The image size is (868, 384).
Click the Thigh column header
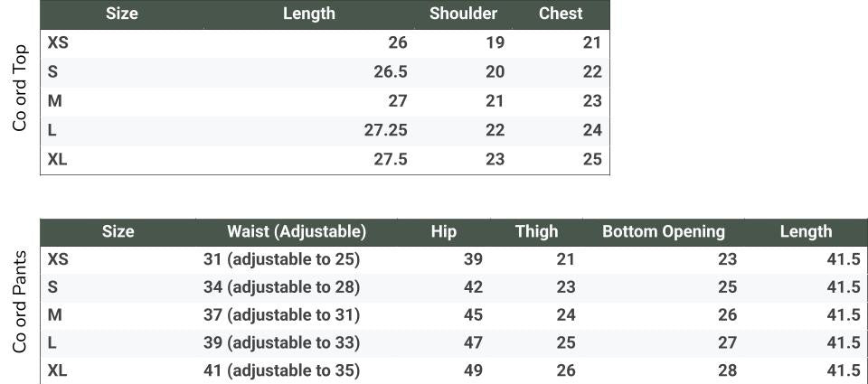[x=536, y=231]
